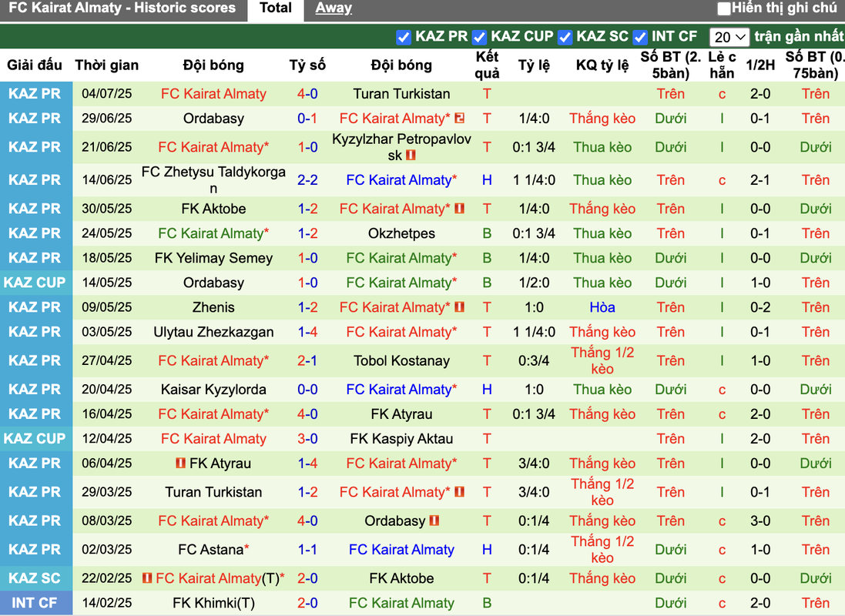Click the Giải đấu column header
The image size is (845, 616).
pyautogui.click(x=34, y=65)
